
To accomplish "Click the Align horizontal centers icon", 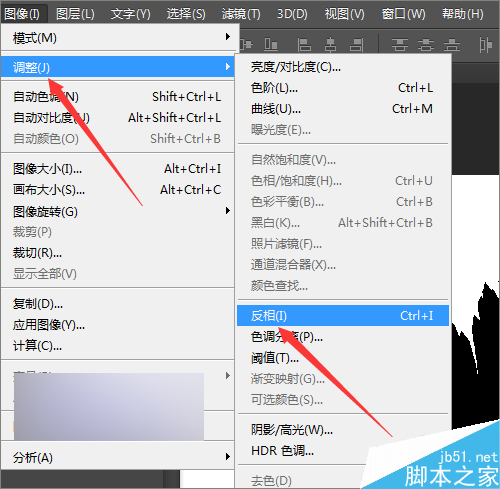I will click(330, 45).
